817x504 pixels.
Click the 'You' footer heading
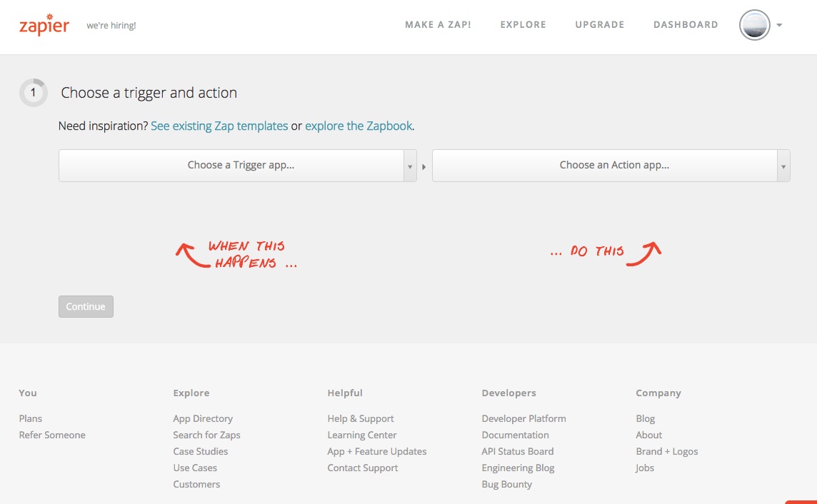[28, 393]
